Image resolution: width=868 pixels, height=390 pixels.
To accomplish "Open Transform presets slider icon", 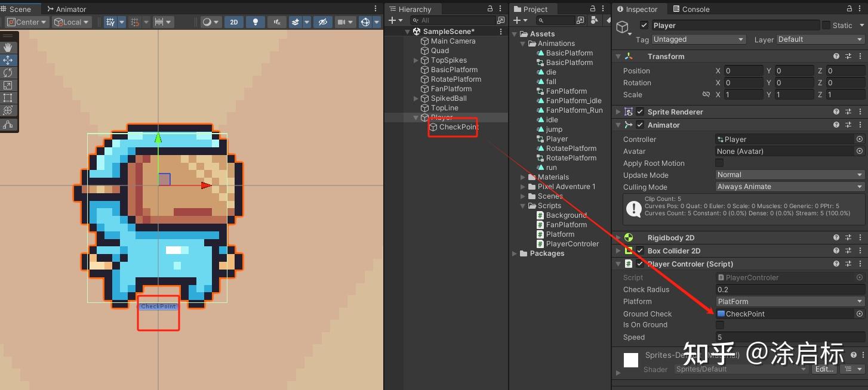I will (848, 56).
